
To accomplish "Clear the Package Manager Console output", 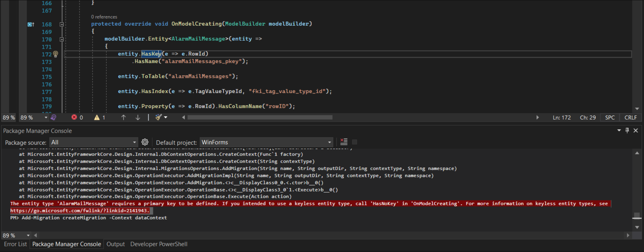I will [x=344, y=142].
